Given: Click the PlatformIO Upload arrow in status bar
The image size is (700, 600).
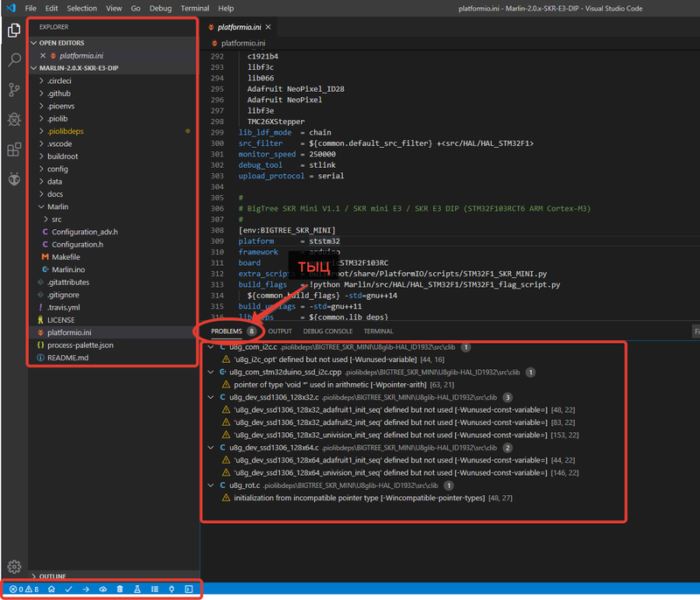Looking at the screenshot, I should click(86, 590).
